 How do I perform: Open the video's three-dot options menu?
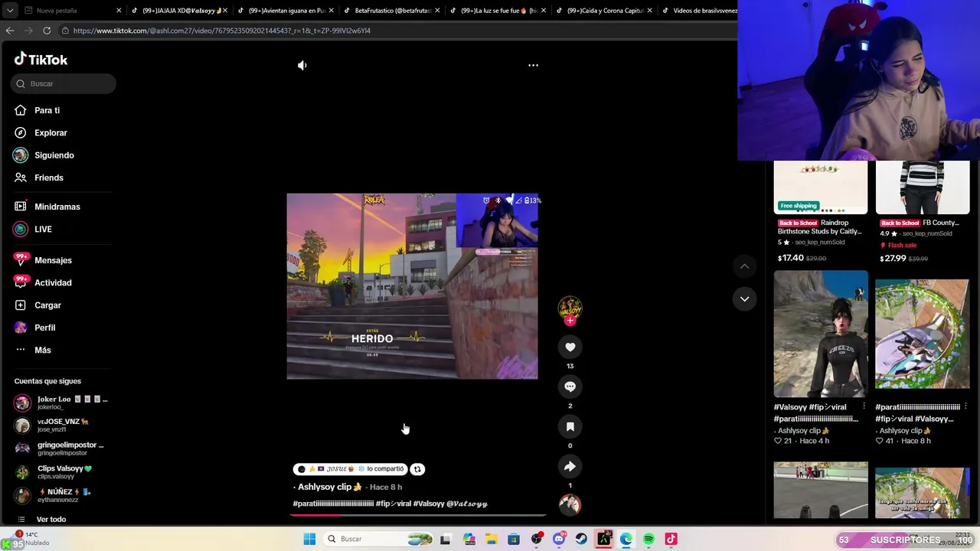pyautogui.click(x=533, y=65)
